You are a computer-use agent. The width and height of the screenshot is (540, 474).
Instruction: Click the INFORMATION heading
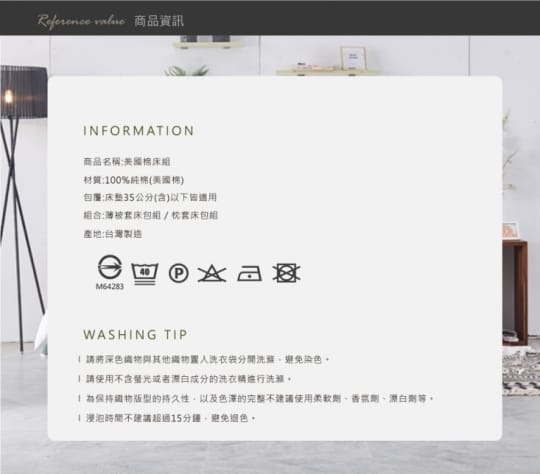pyautogui.click(x=139, y=131)
